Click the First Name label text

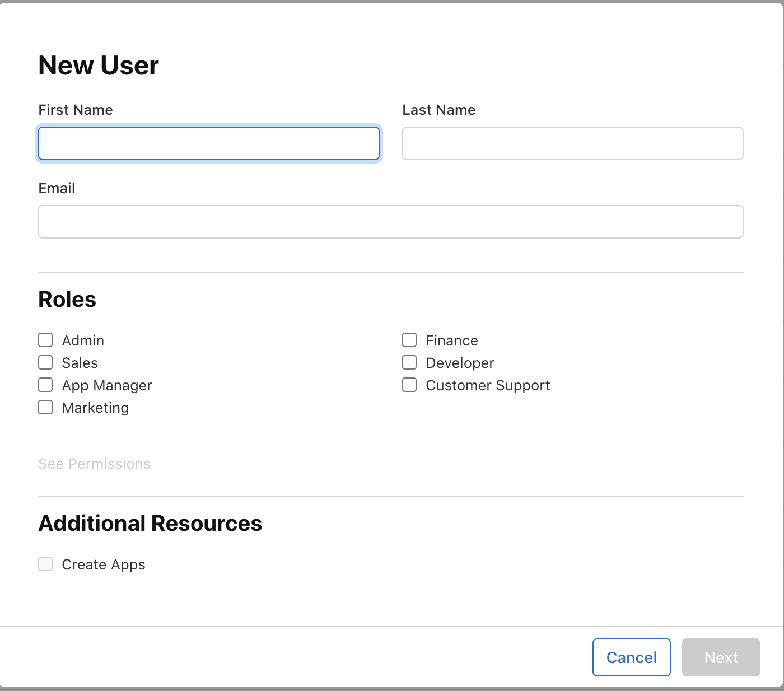click(x=76, y=110)
